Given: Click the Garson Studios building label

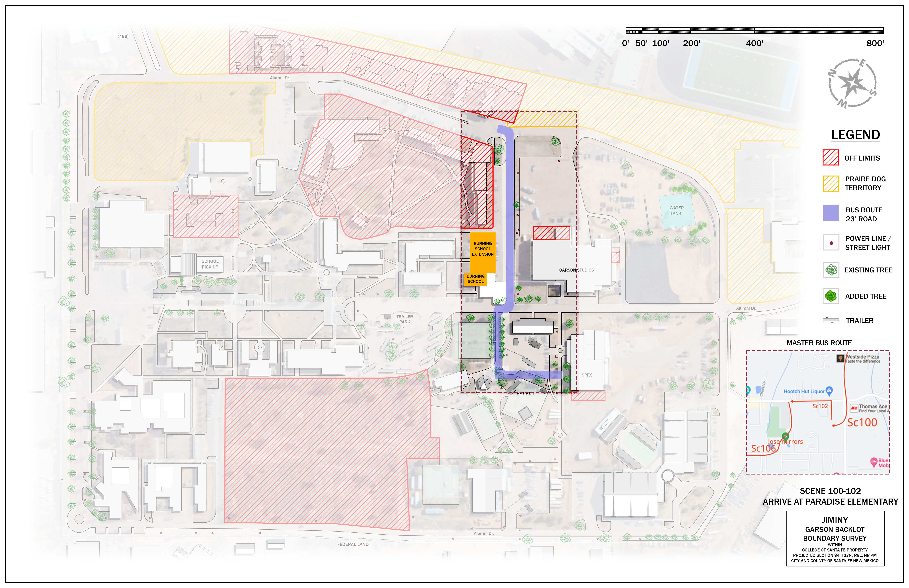Looking at the screenshot, I should click(x=576, y=270).
